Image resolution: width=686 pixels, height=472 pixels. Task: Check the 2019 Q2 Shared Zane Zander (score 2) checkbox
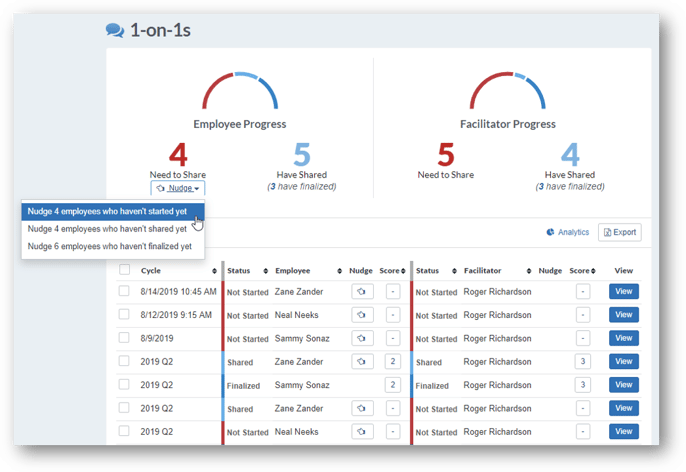click(x=124, y=361)
